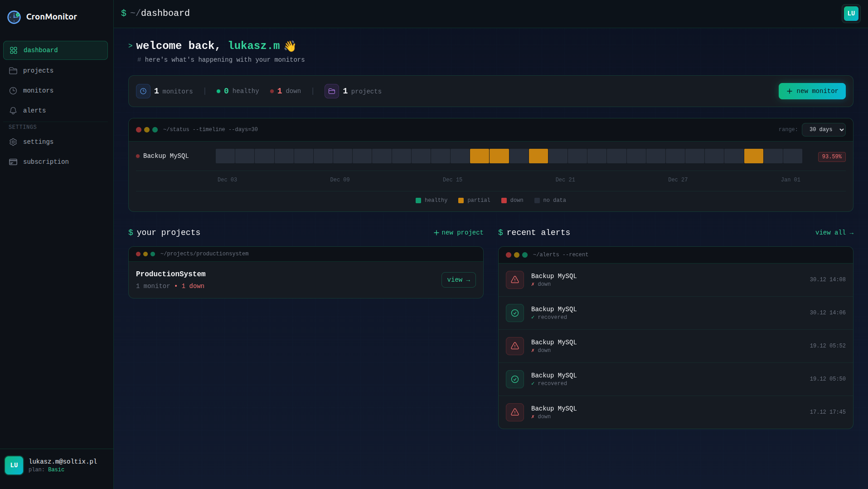Open alerts via the bell icon
This screenshot has width=868, height=489.
(14, 110)
